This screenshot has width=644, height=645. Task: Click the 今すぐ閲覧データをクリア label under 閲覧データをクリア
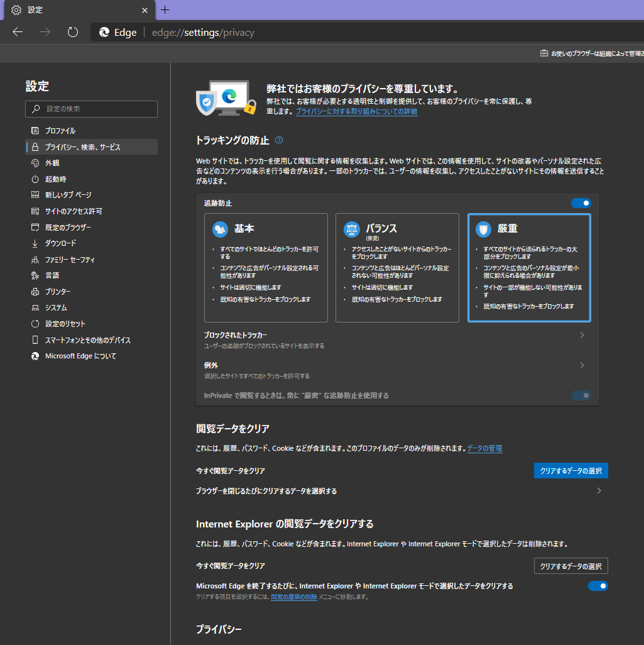231,471
